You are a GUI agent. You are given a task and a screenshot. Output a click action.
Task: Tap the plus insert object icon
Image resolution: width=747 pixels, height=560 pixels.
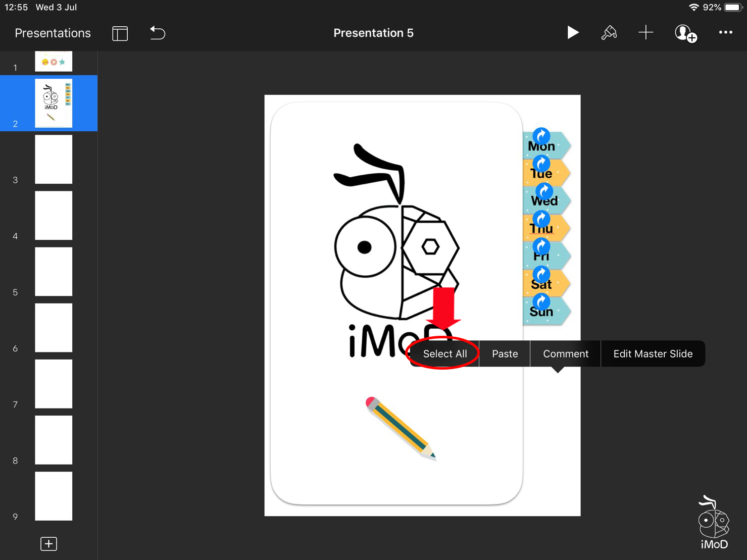coord(645,33)
